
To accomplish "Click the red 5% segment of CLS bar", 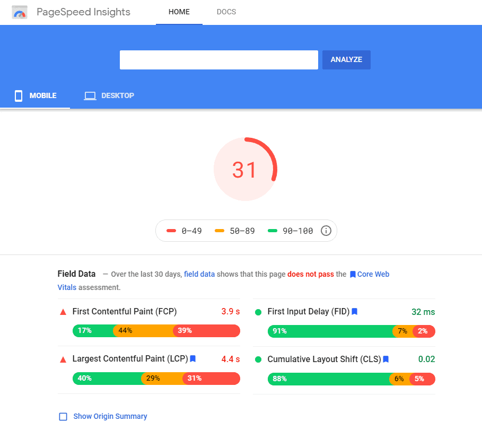I will click(423, 379).
